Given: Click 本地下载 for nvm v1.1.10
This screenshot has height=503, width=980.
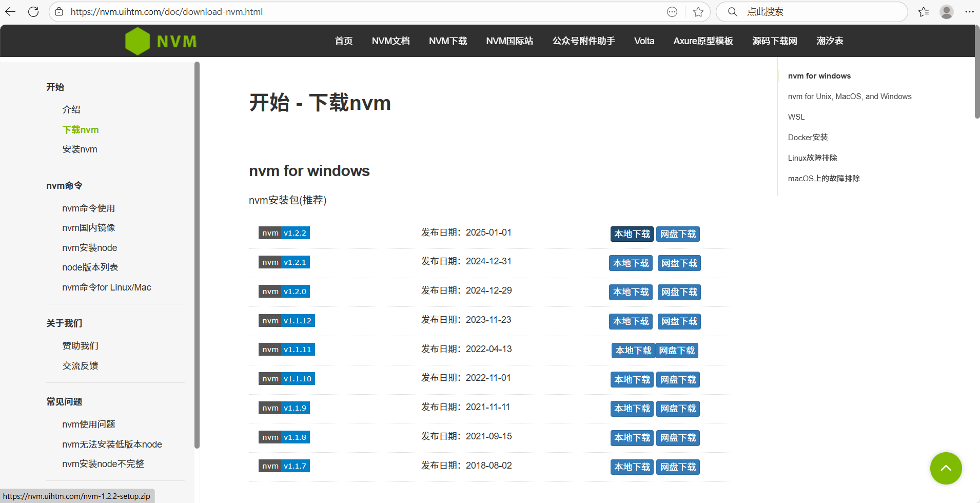Looking at the screenshot, I should tap(632, 380).
